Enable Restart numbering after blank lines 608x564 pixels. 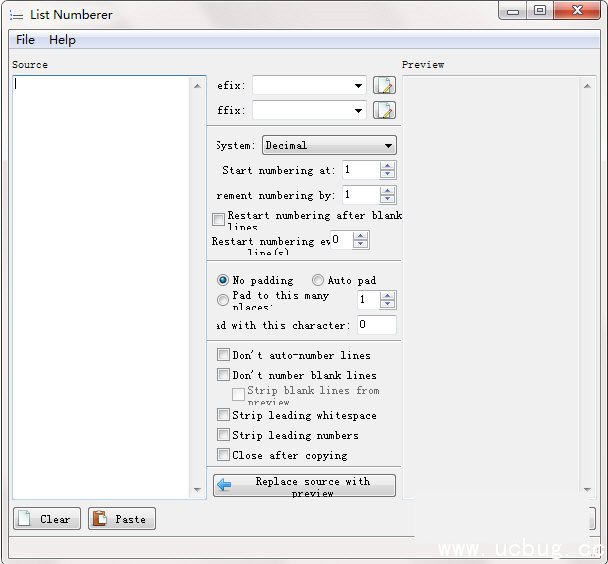tap(219, 219)
